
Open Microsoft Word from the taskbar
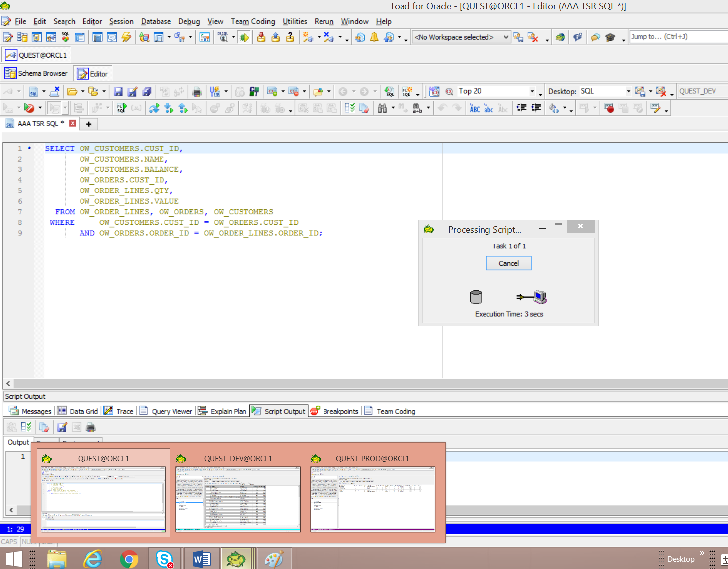point(202,559)
